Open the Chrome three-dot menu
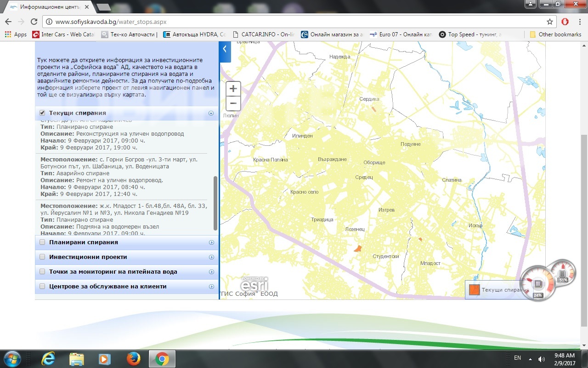The height and width of the screenshot is (368, 588). [x=579, y=22]
